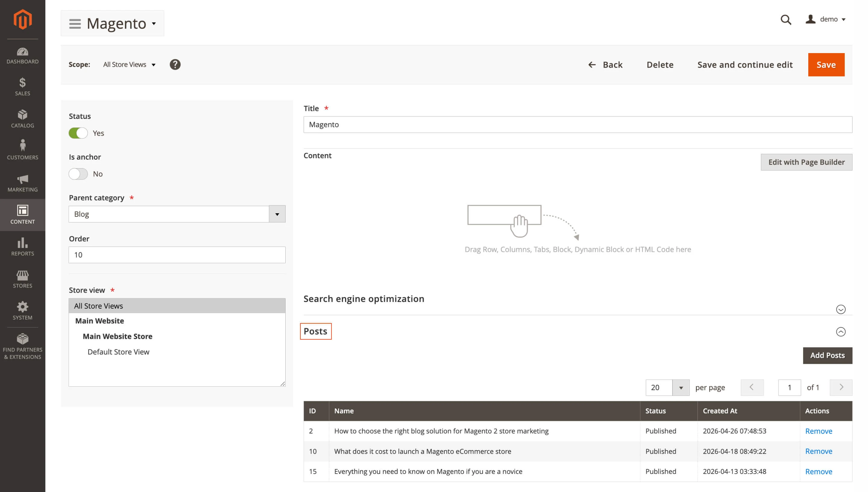This screenshot has width=868, height=492.
Task: Go back using the Back arrow
Action: pyautogui.click(x=605, y=65)
